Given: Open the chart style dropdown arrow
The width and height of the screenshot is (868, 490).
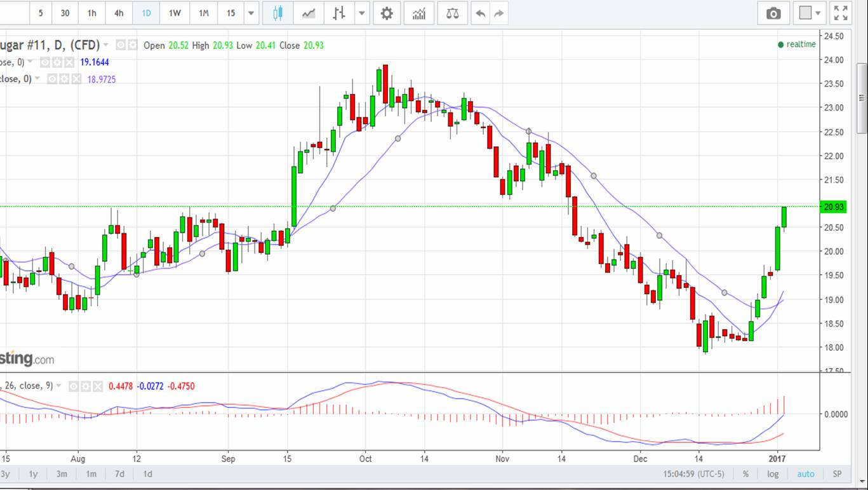Looking at the screenshot, I should tap(362, 13).
